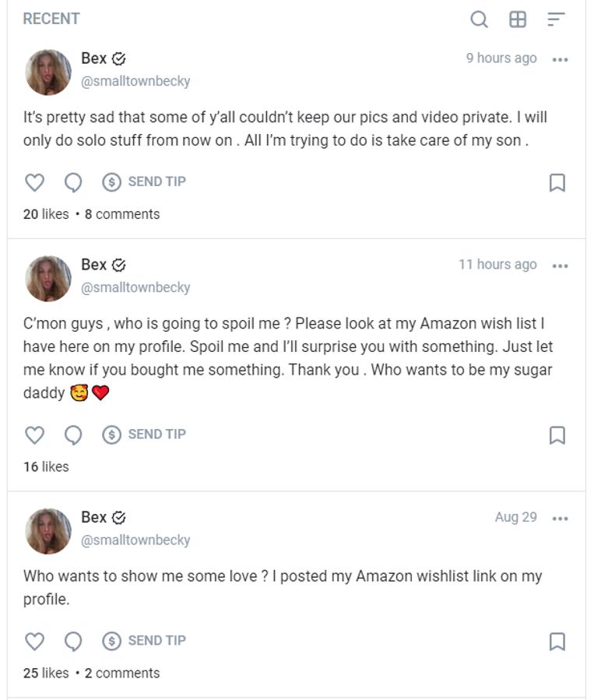Open options menu for 9 hours ago post
594x700 pixels.
click(x=560, y=59)
